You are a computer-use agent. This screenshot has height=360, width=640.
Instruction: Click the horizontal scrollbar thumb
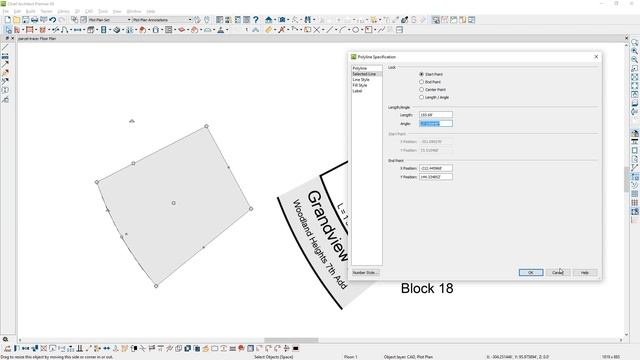(x=291, y=340)
